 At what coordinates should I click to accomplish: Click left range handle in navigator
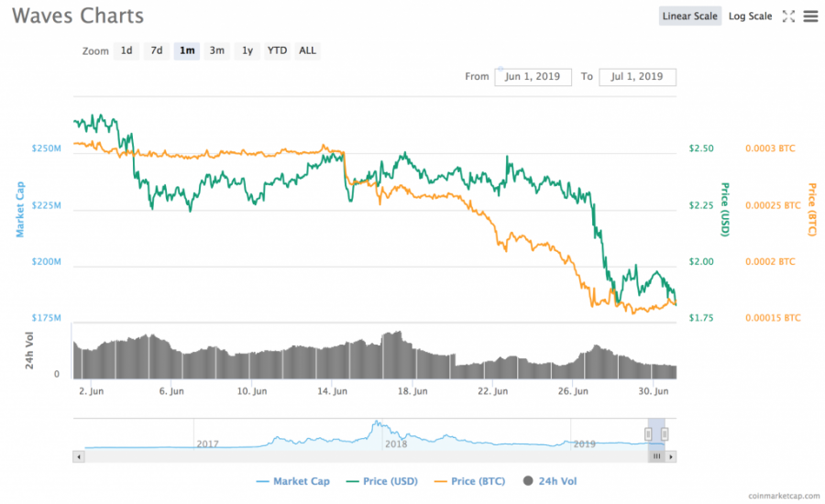pyautogui.click(x=648, y=434)
